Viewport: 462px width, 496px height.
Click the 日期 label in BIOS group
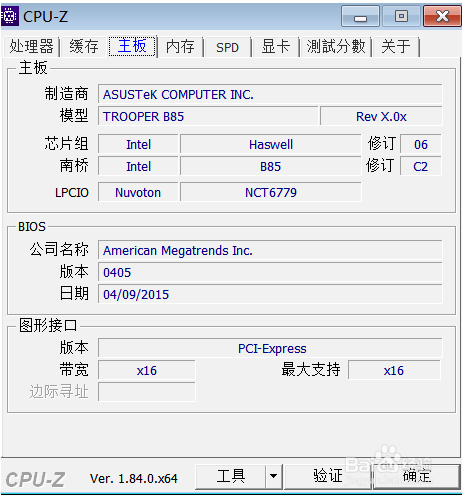point(74,294)
